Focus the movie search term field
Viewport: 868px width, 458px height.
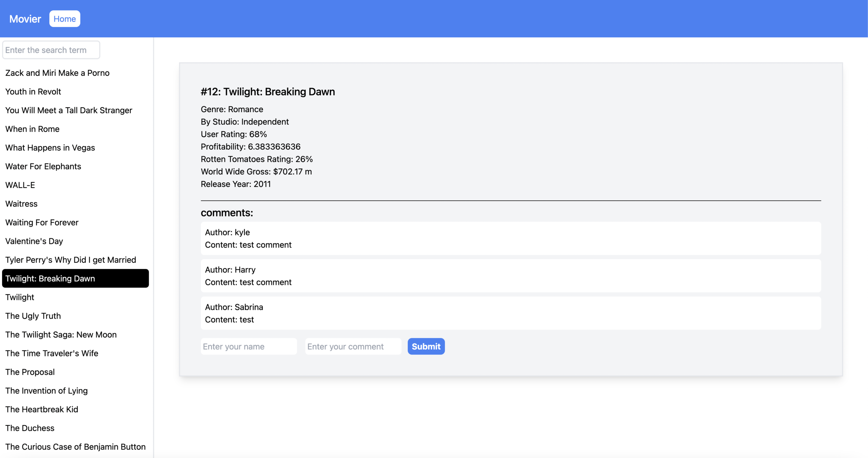(51, 50)
